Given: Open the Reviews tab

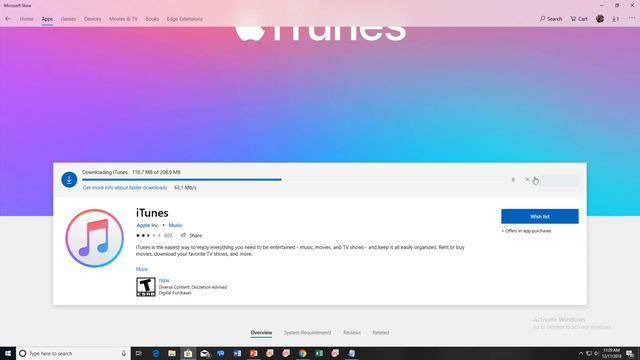Looking at the screenshot, I should [352, 333].
